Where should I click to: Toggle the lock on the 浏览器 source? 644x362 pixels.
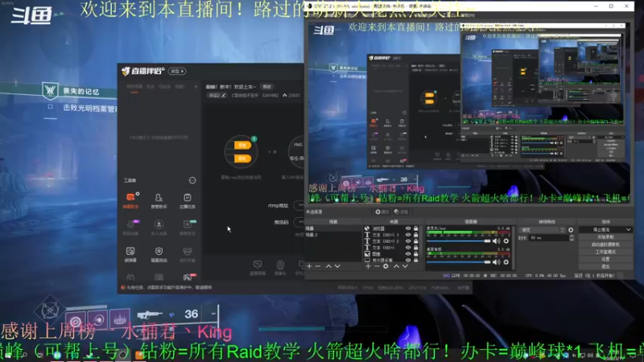pyautogui.click(x=415, y=228)
